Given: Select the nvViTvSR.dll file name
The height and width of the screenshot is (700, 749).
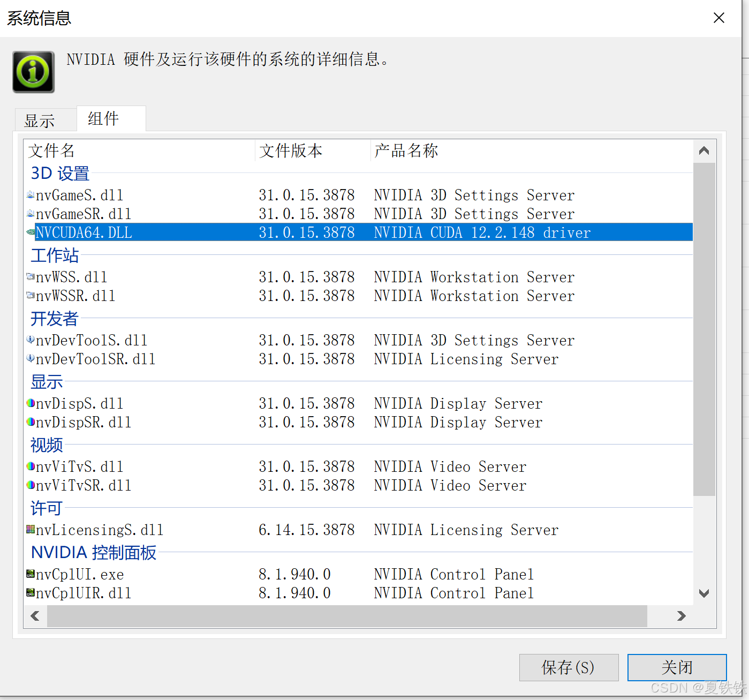Looking at the screenshot, I should [x=84, y=485].
